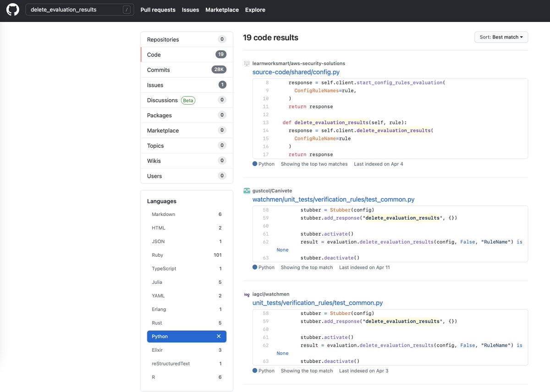550x392 pixels.
Task: Filter by Elixir language
Action: pos(187,350)
